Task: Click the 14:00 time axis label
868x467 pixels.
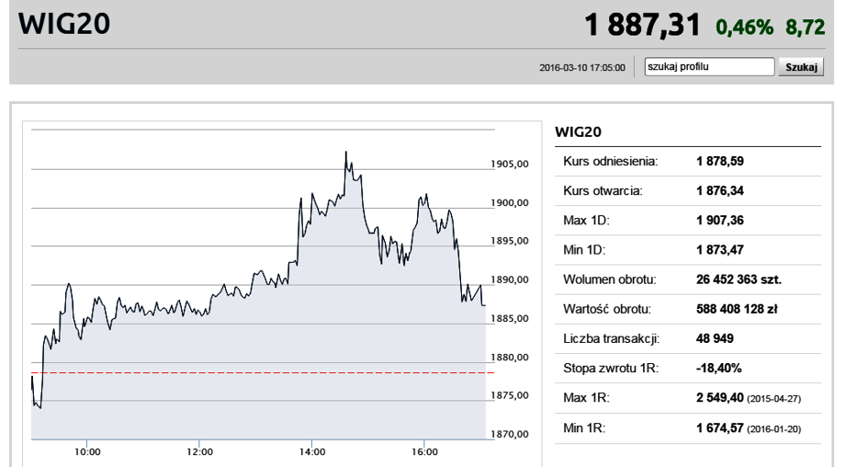Action: [x=312, y=452]
